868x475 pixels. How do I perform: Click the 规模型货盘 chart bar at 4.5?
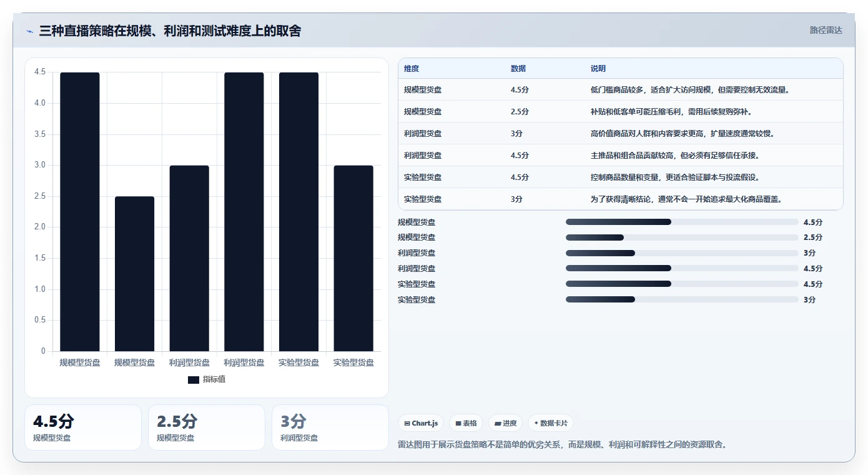coord(80,212)
